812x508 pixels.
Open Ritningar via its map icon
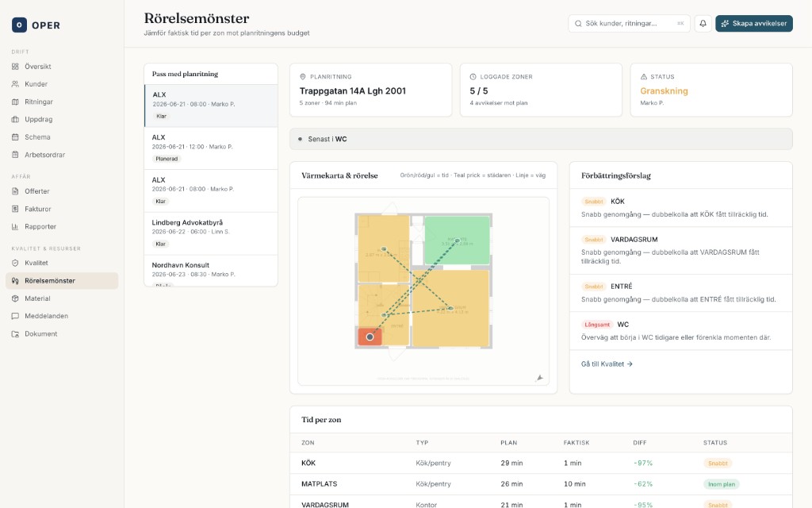tap(15, 102)
